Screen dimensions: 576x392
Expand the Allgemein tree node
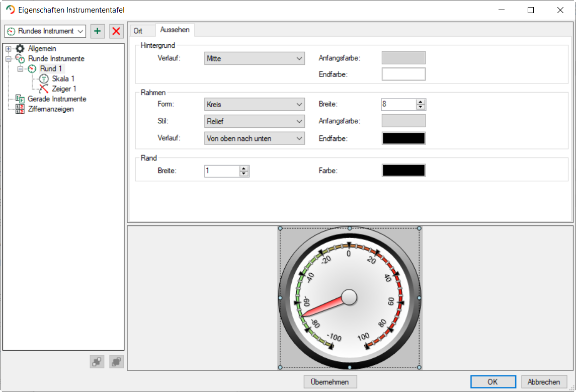point(8,49)
